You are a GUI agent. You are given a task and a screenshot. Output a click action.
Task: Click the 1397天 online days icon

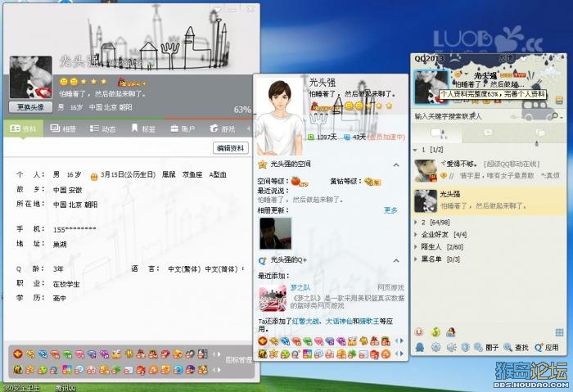click(311, 137)
